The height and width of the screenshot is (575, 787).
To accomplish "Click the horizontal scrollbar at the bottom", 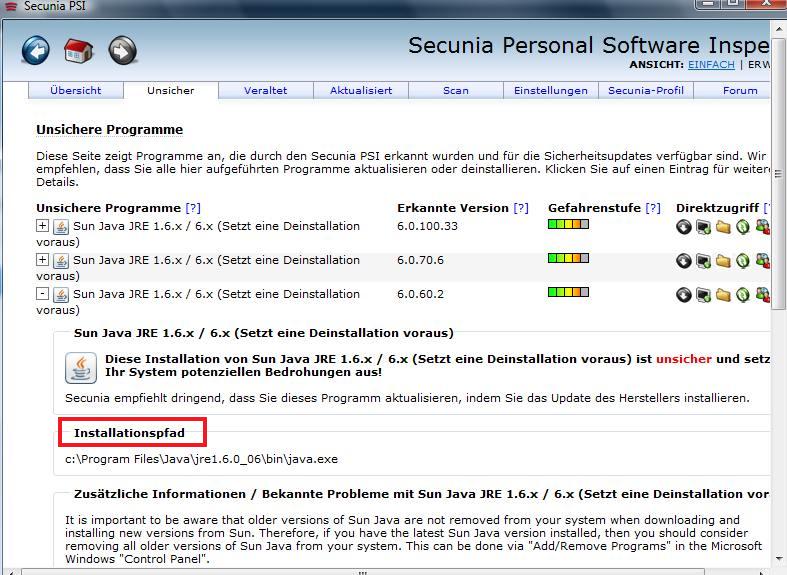I will click(x=362, y=572).
